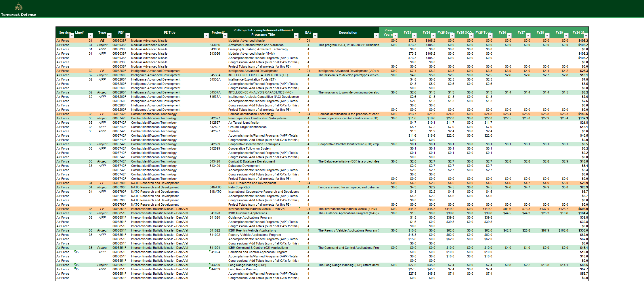Select the $40.5 total cell
The width and height of the screenshot is (644, 281).
click(579, 135)
